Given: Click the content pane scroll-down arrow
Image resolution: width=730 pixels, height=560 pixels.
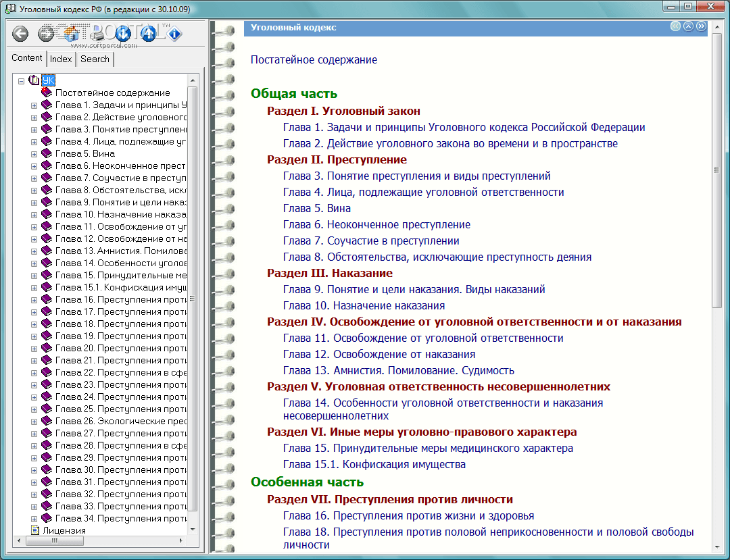Looking at the screenshot, I should (x=717, y=548).
